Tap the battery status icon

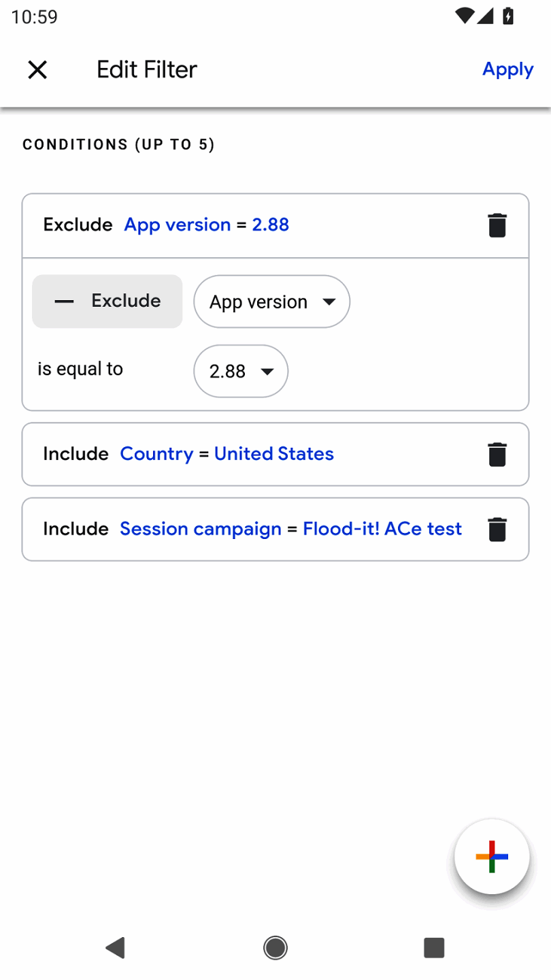tap(508, 16)
